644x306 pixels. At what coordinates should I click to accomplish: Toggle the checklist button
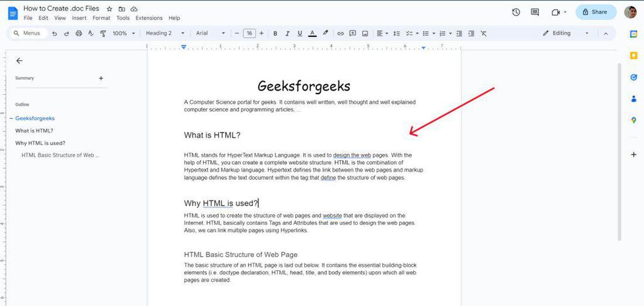[x=409, y=34]
